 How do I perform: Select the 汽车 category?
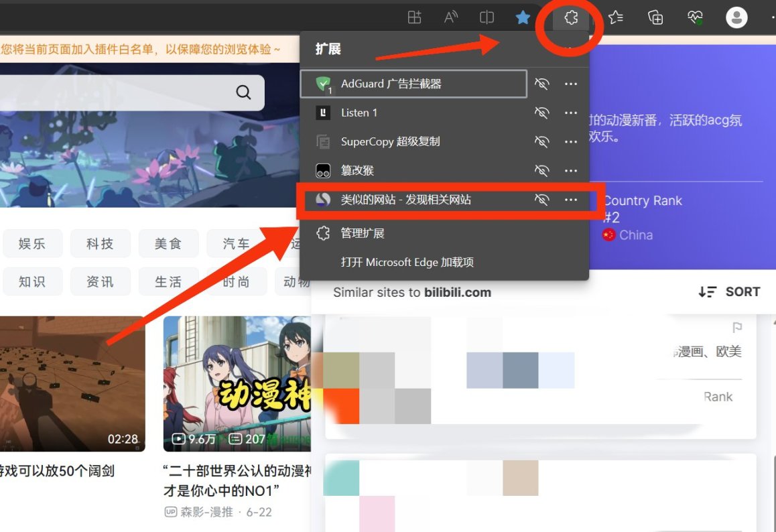click(x=236, y=243)
